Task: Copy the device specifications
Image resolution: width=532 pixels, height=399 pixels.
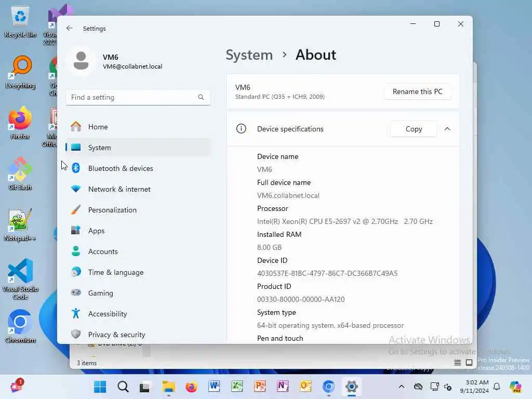Action: click(414, 129)
